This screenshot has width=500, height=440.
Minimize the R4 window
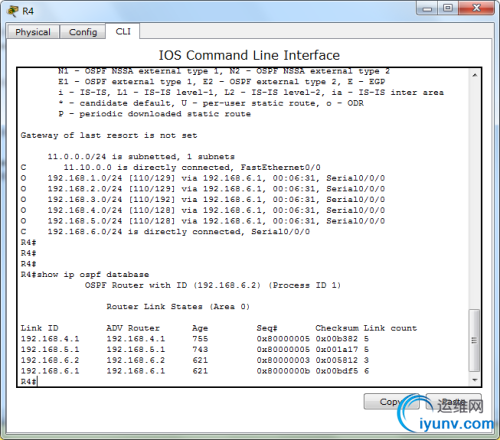pos(427,8)
